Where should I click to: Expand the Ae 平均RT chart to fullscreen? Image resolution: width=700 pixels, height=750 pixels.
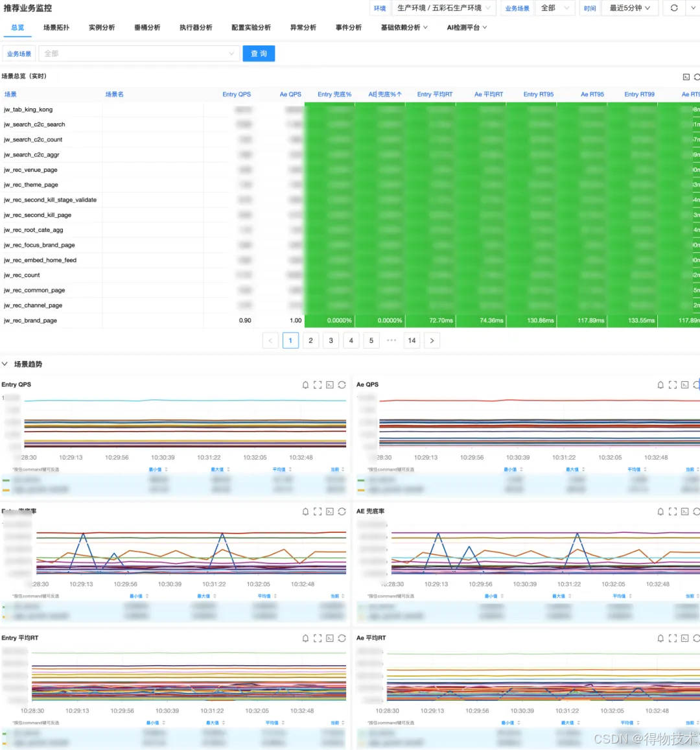click(673, 639)
